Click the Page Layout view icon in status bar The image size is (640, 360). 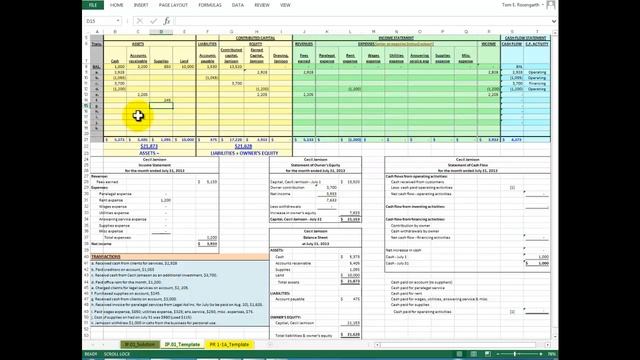click(473, 354)
